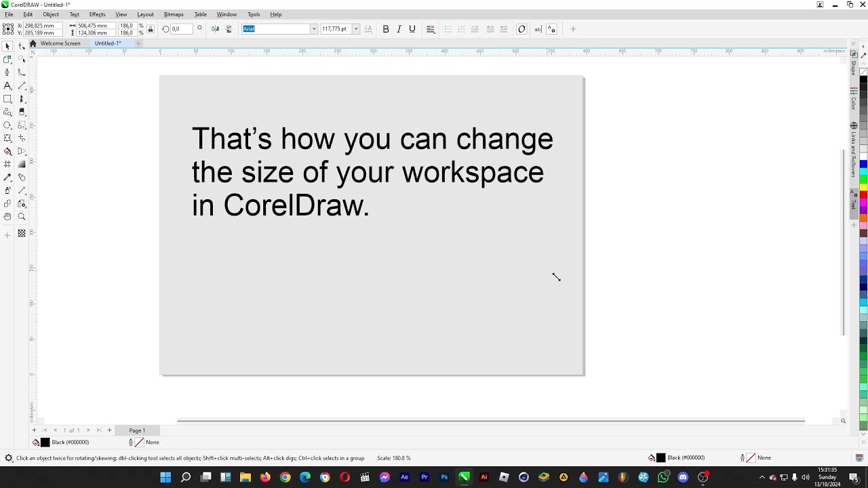Open Text properties icon (A with gear)
Image resolution: width=868 pixels, height=488 pixels.
551,29
